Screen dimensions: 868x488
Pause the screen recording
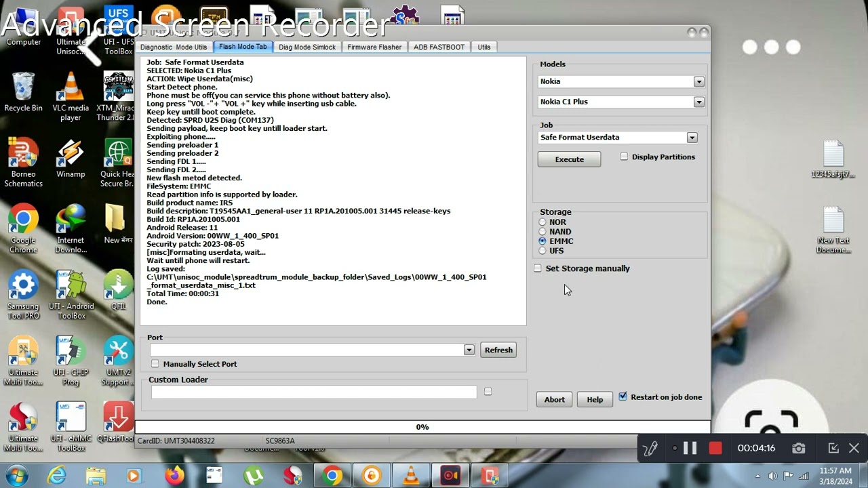tap(690, 448)
